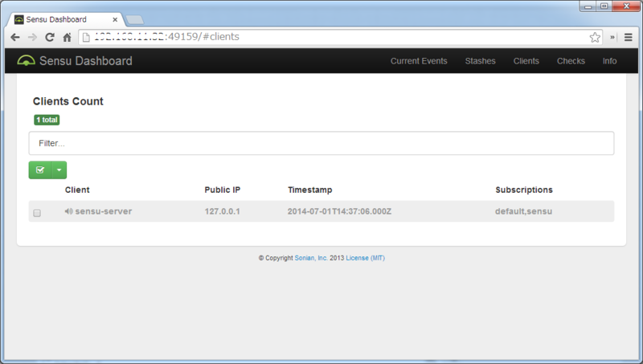Click in the Filter input field

point(321,143)
